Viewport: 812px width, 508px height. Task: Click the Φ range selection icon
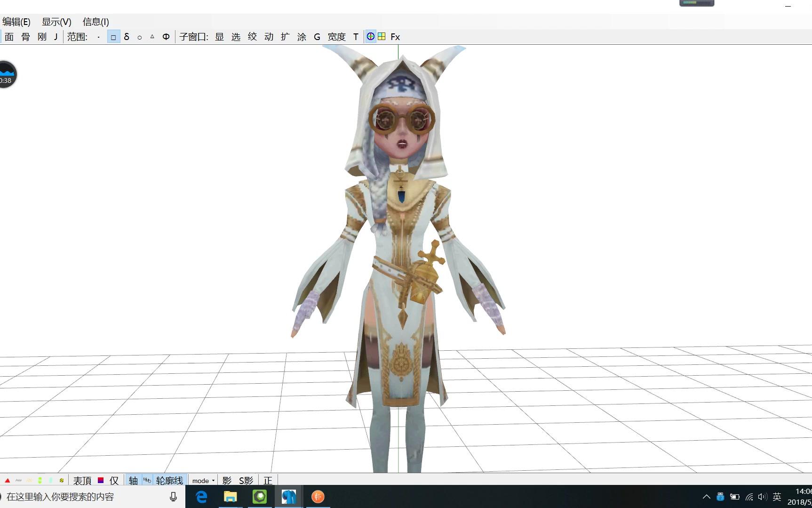[166, 36]
